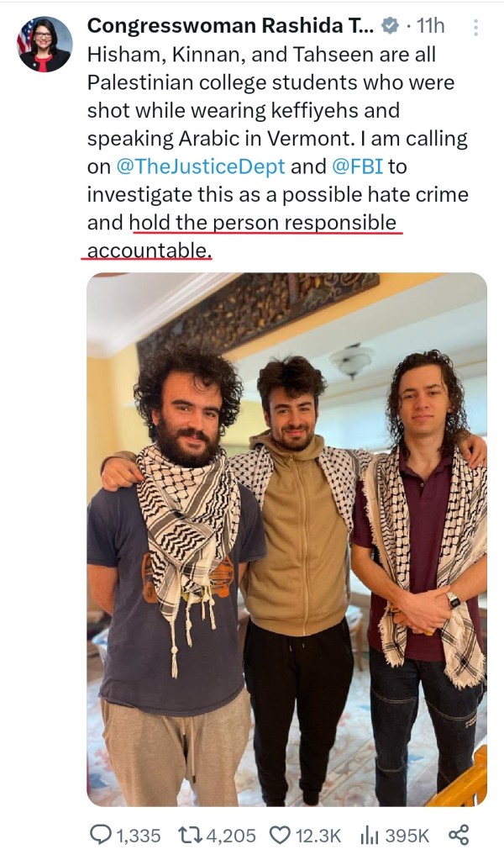Viewport: 504px width, 860px height.
Task: Open Congresswoman Rashida T... profile name
Action: click(231, 25)
